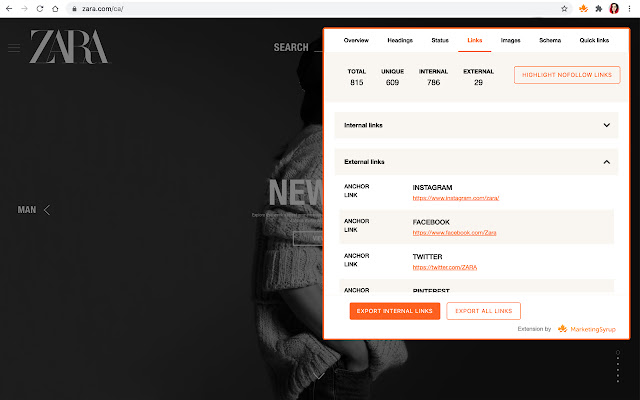Click Export All Links button
Image resolution: width=640 pixels, height=400 pixels.
coord(484,311)
